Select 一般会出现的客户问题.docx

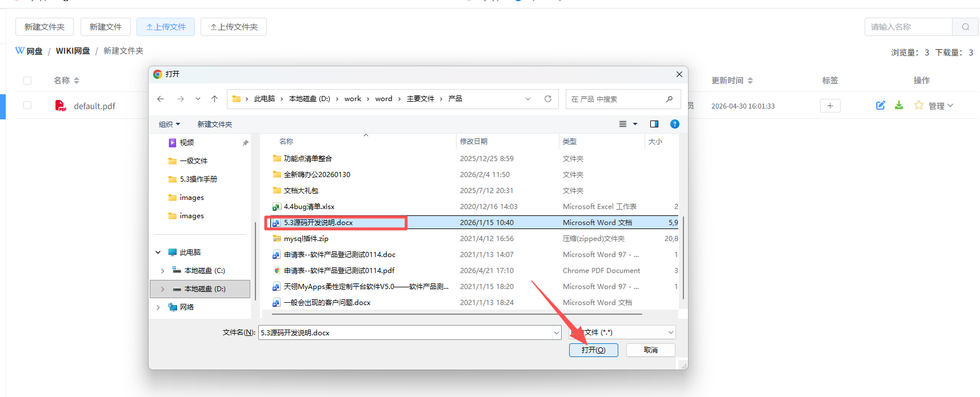(x=327, y=303)
